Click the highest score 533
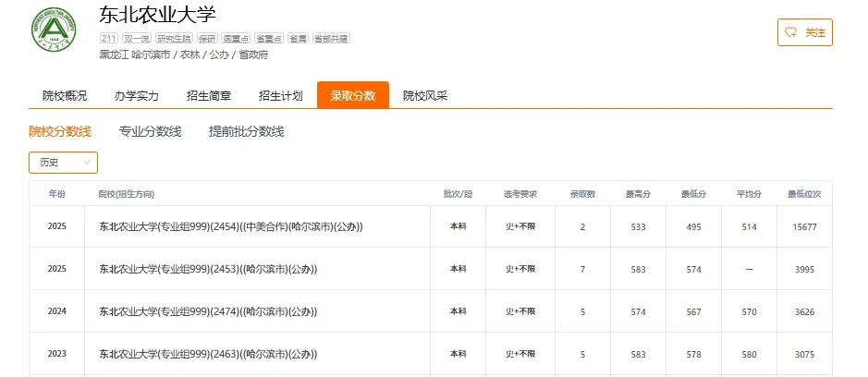Image resolution: width=868 pixels, height=377 pixels. click(638, 227)
